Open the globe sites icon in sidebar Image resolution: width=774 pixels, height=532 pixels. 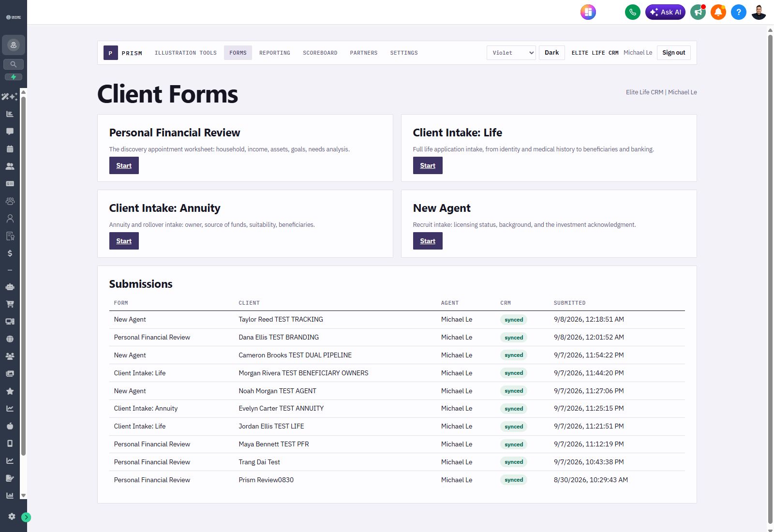click(10, 339)
